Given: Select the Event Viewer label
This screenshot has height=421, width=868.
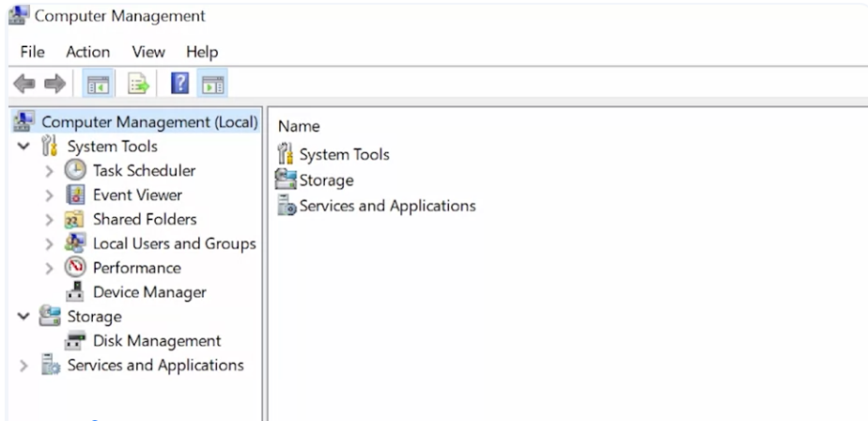Looking at the screenshot, I should tap(137, 195).
